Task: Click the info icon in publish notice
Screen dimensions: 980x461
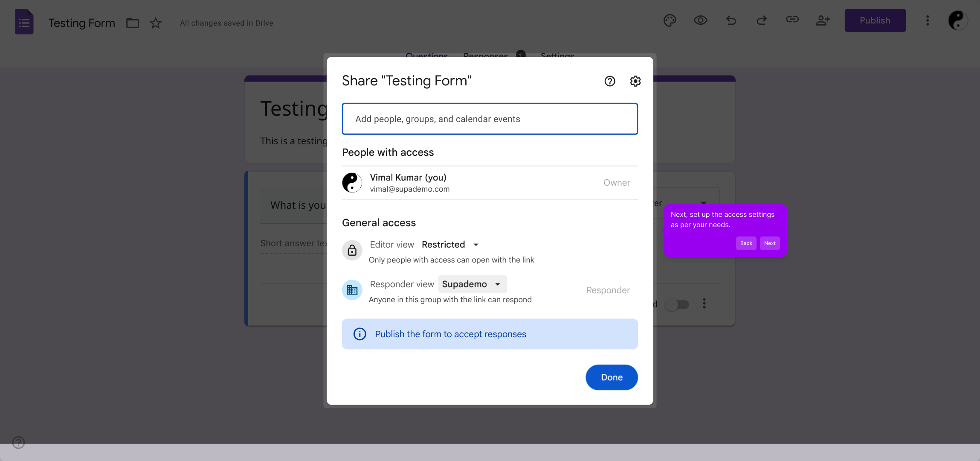Action: 360,334
